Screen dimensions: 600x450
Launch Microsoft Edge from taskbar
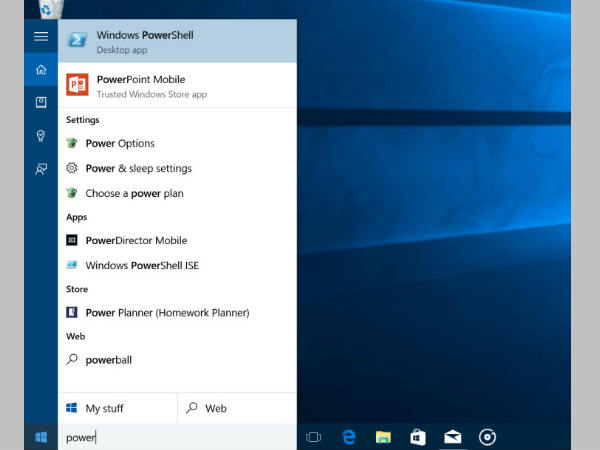[349, 437]
